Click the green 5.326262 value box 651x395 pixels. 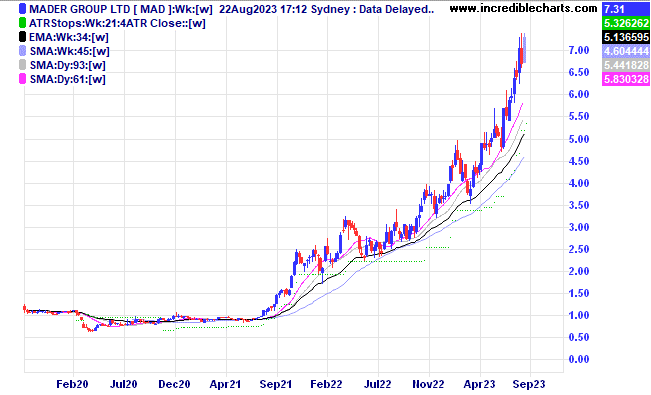[x=626, y=23]
